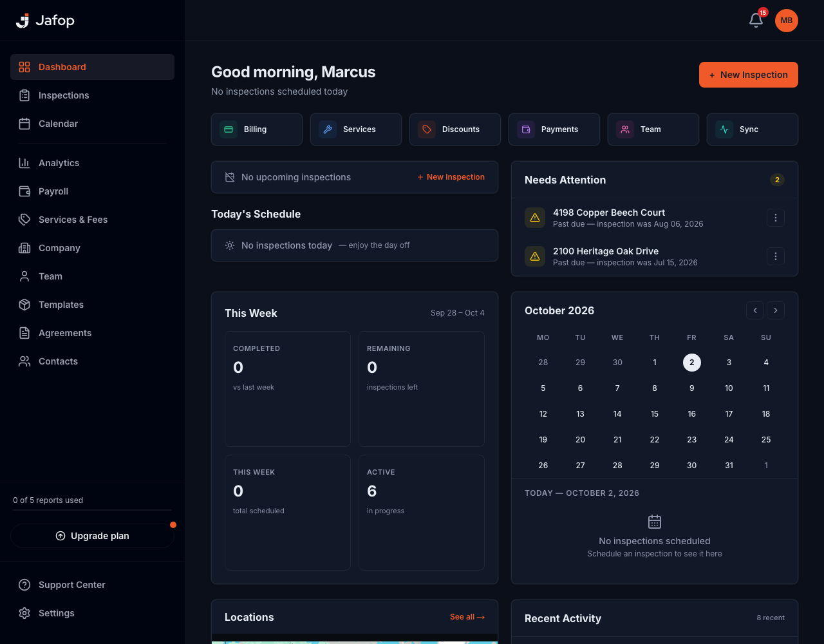This screenshot has width=824, height=644.
Task: Click the Company building icon
Action: click(x=24, y=248)
